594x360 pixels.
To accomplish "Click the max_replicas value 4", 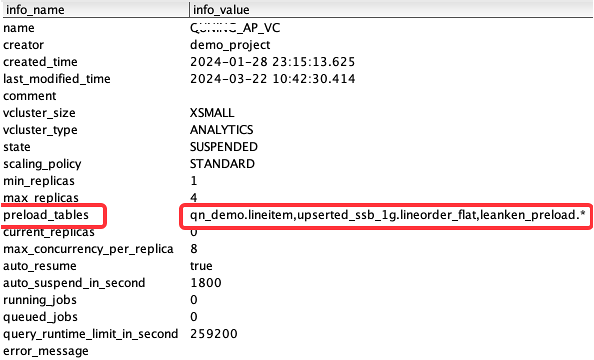I will (x=194, y=198).
